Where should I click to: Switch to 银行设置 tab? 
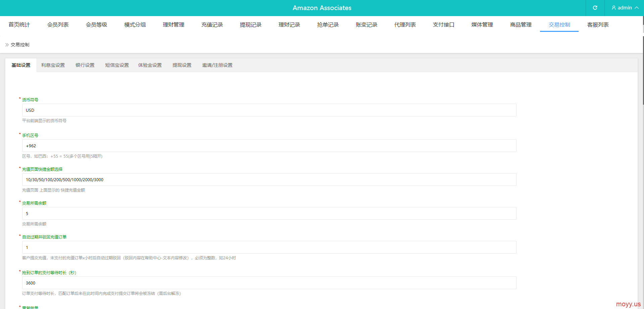[x=85, y=65]
